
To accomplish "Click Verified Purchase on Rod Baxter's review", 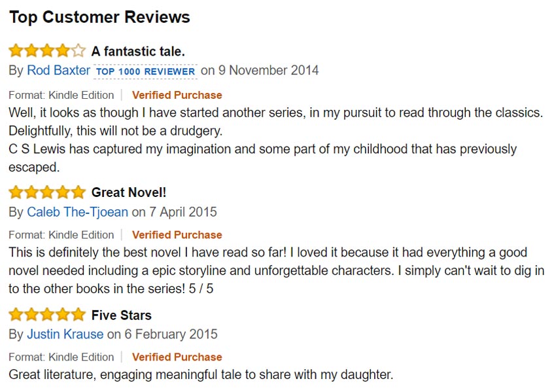I will pos(177,95).
